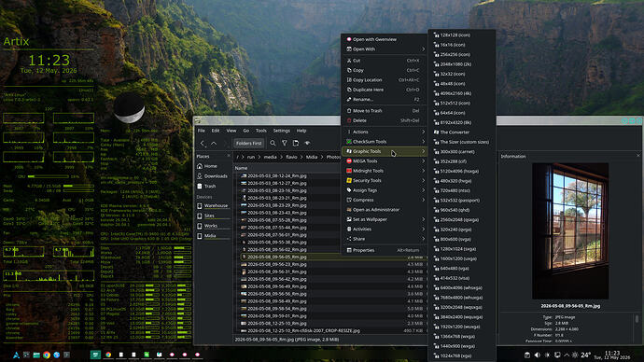Screen dimensions: 644x362
Task: Open the Artix application launcher on taskbar
Action: (16, 355)
